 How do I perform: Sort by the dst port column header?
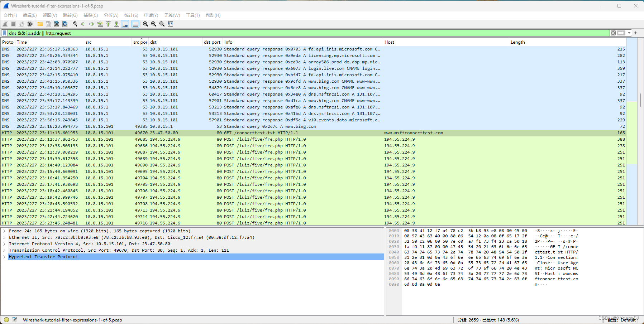click(x=212, y=42)
